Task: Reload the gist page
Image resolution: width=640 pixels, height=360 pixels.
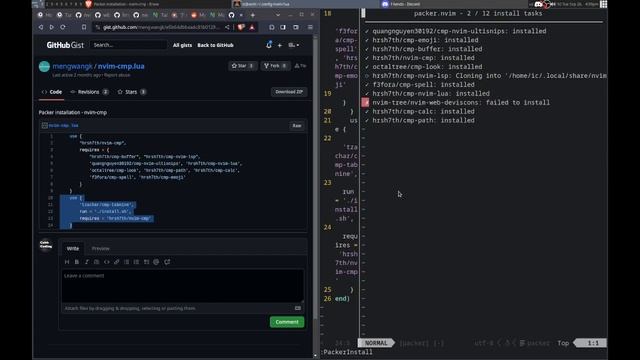Action: pyautogui.click(x=63, y=27)
